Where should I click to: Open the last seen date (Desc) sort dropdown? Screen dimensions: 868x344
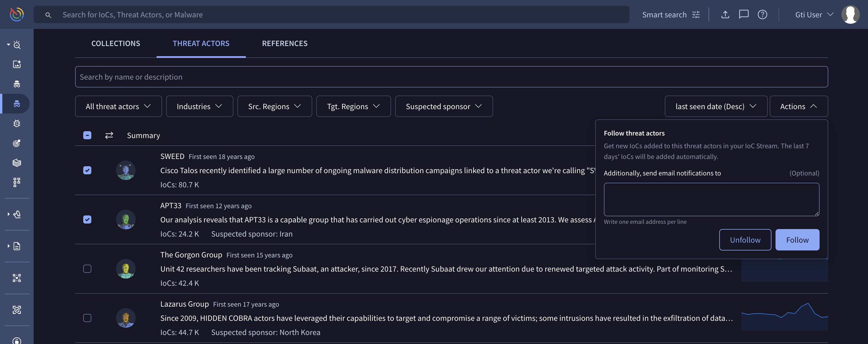coord(716,106)
